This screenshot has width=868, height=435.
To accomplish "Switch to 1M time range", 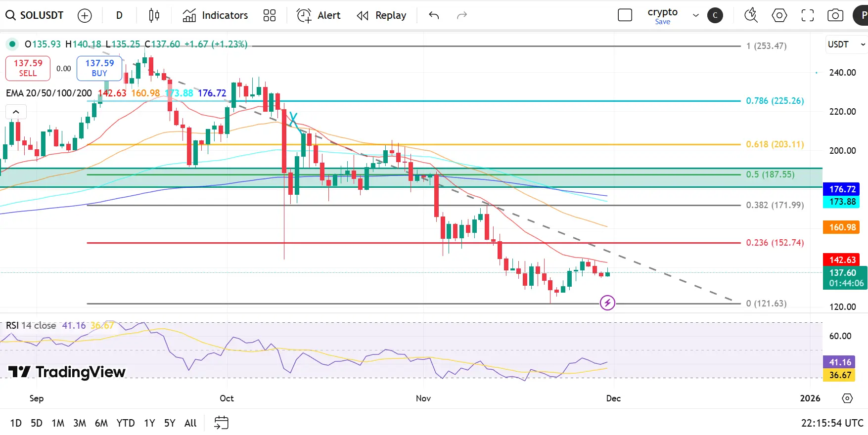I will tap(58, 423).
